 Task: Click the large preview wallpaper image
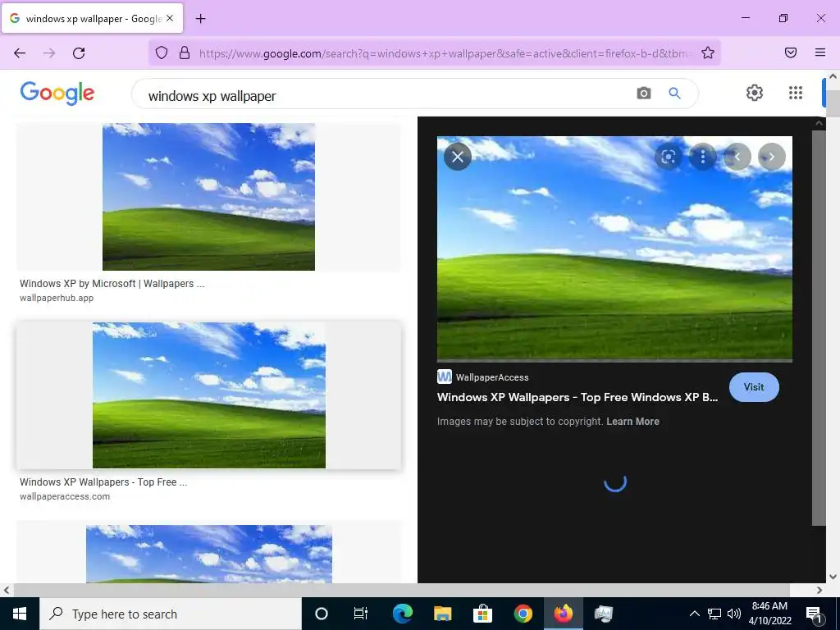614,248
